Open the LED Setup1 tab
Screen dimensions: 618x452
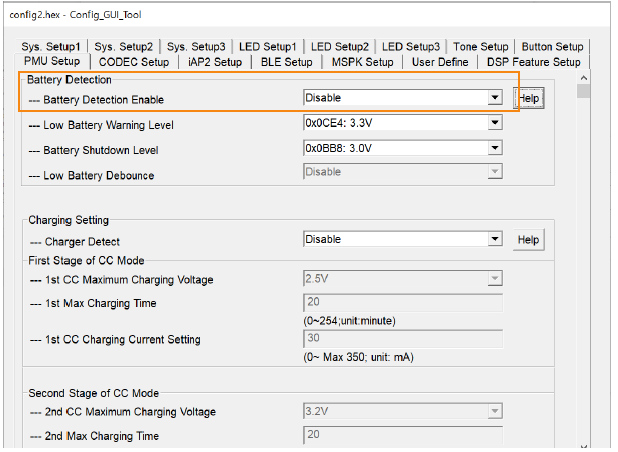pos(267,46)
